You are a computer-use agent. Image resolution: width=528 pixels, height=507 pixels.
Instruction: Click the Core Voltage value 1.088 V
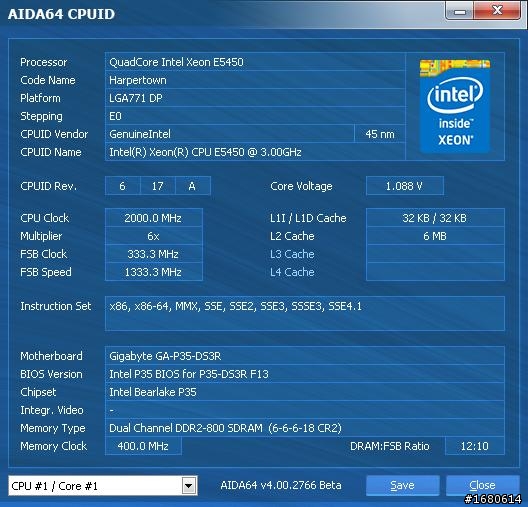tap(405, 186)
